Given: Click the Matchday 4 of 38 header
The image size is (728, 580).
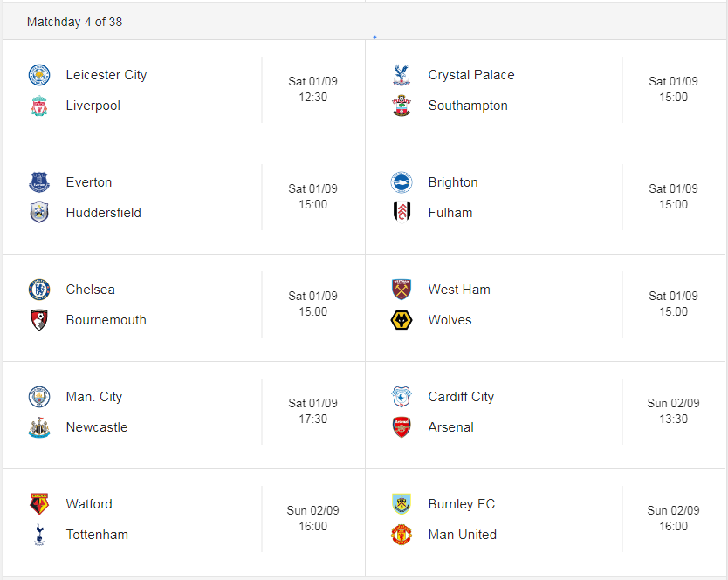Looking at the screenshot, I should pyautogui.click(x=75, y=22).
